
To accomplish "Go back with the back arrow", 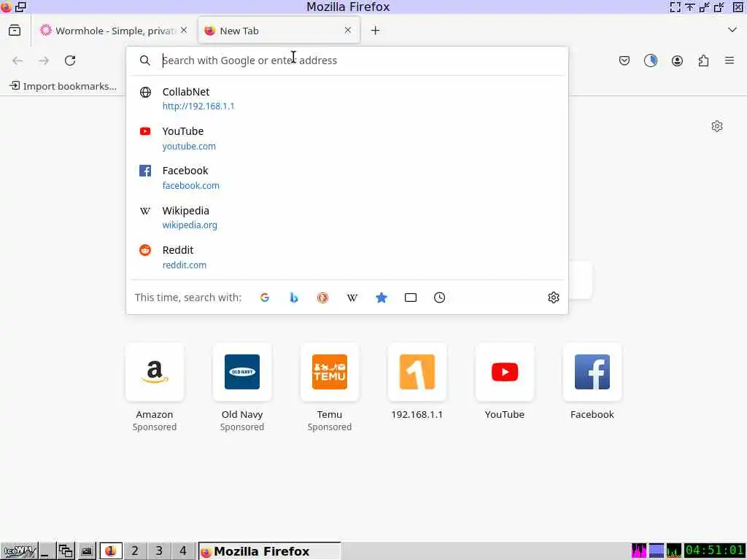I will [x=18, y=61].
